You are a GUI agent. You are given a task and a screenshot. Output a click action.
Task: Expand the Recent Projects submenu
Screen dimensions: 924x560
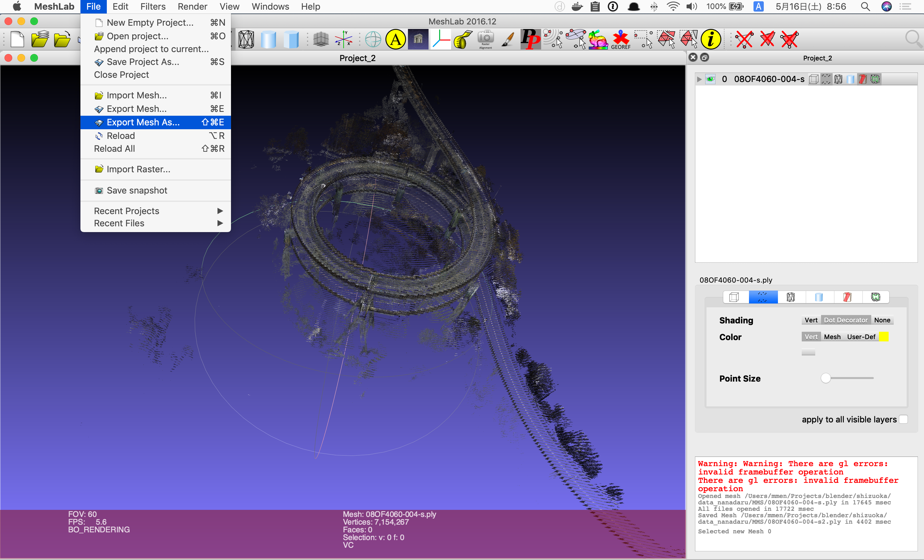point(156,211)
